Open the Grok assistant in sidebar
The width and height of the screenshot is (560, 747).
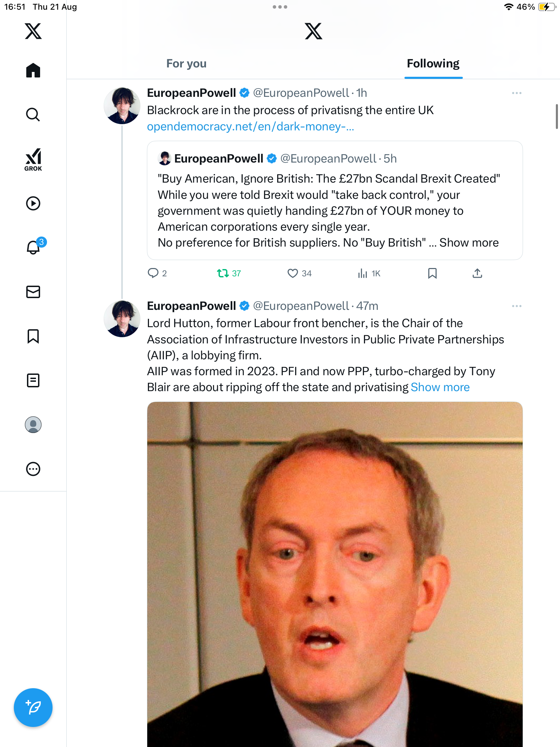point(33,159)
